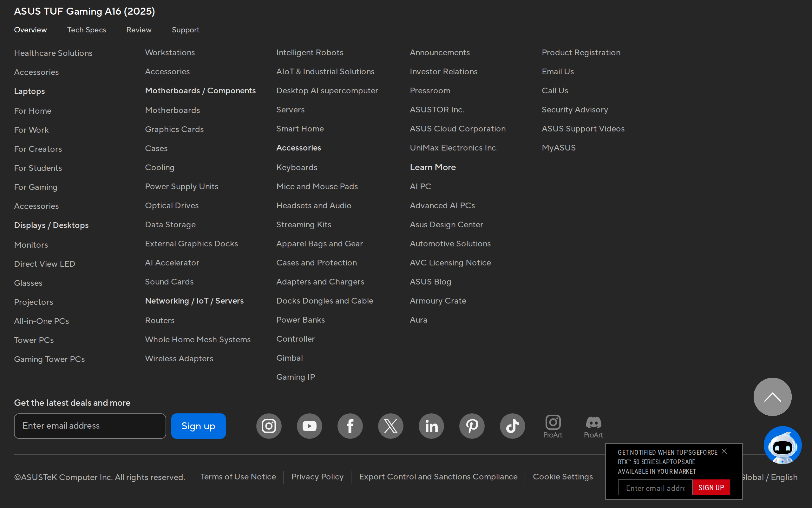Click the blue Sign up button
This screenshot has height=508, width=812.
pyautogui.click(x=198, y=426)
